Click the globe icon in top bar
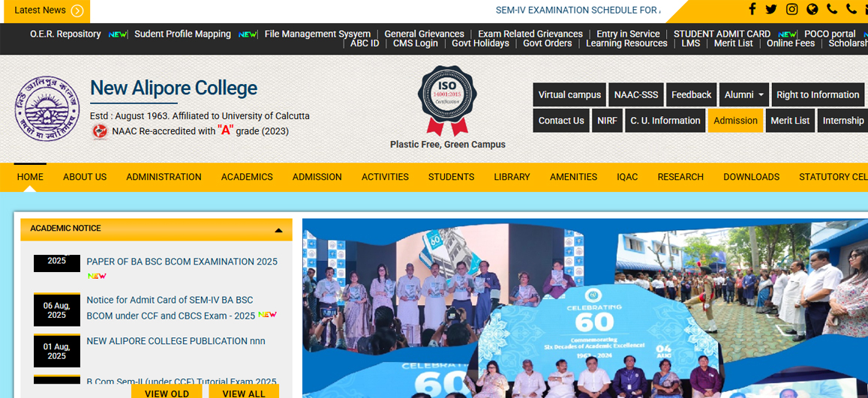Image resolution: width=868 pixels, height=398 pixels. pos(812,9)
